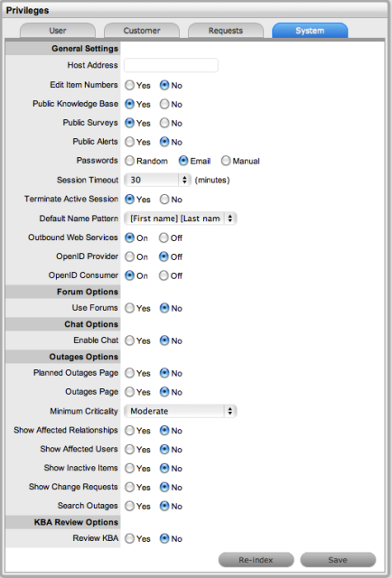Image resolution: width=392 pixels, height=578 pixels.
Task: Open Minimum Criticality dropdown showing Moderate
Action: (x=181, y=411)
